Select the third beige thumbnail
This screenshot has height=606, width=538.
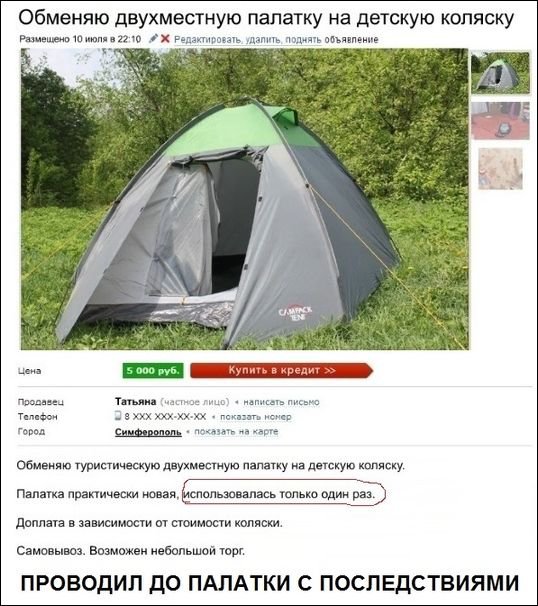click(x=500, y=168)
